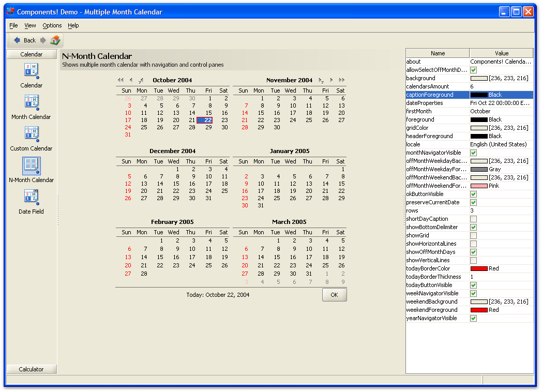Toggle the showGrid checkbox
Screen dimensions: 542x392
point(473,235)
